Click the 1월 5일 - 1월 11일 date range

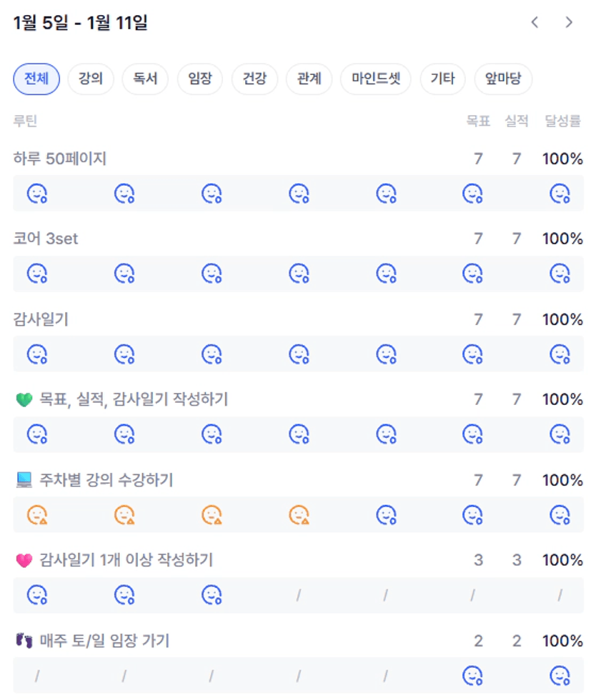point(81,23)
